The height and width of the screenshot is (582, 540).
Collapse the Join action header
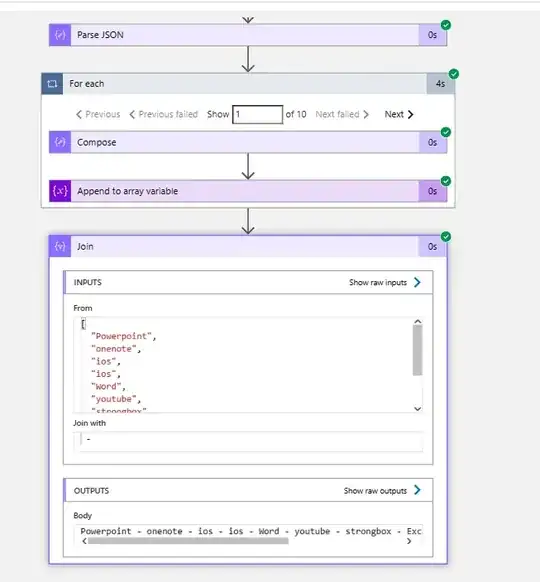click(248, 246)
